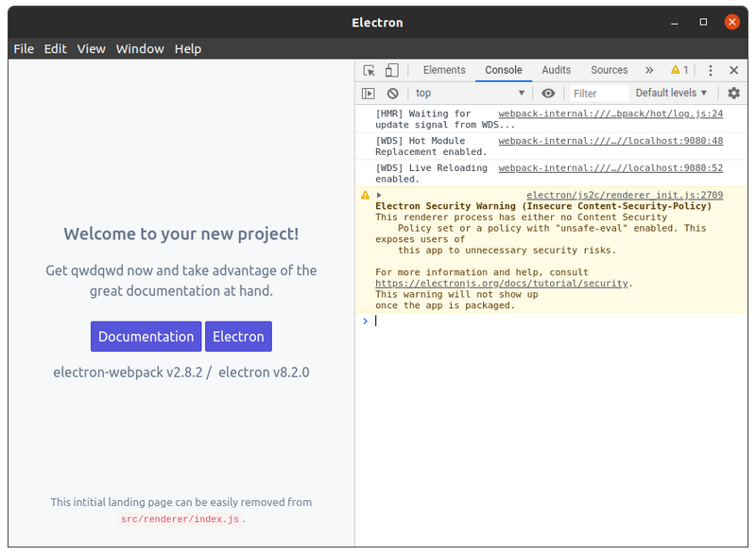Open the View menu
This screenshot has height=555, width=756.
[x=91, y=48]
